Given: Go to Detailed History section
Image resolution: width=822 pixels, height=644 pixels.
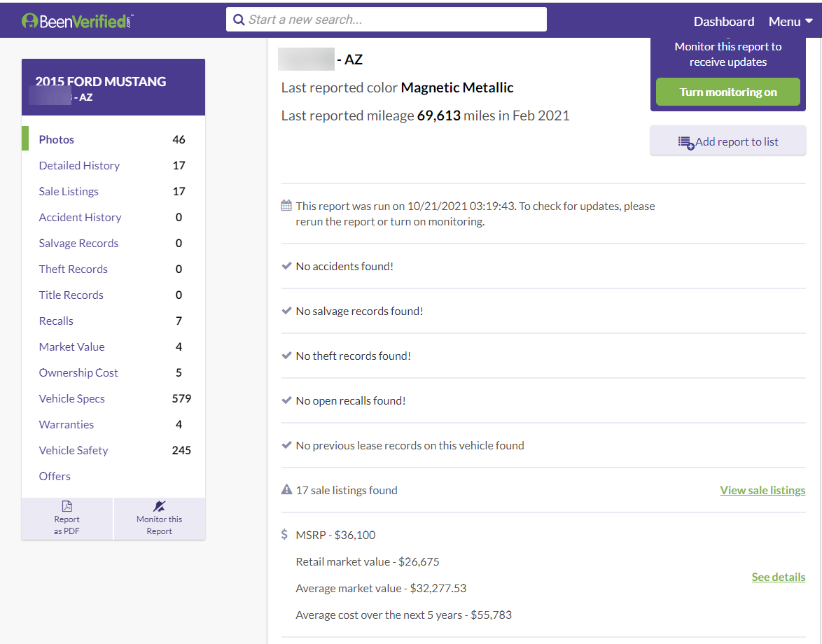Looking at the screenshot, I should coord(79,165).
